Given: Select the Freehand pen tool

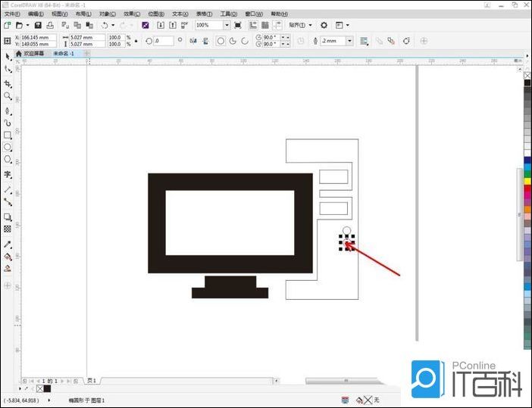Looking at the screenshot, I should 8,111.
